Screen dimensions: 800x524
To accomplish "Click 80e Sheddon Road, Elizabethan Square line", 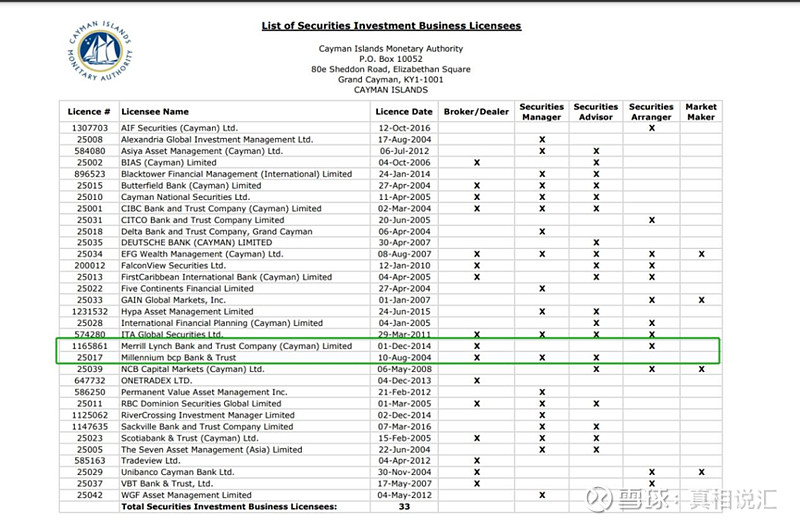I will coord(391,69).
